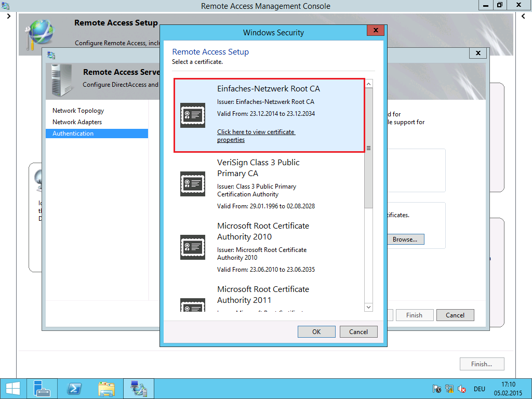Click the Einfaches-Netzwerk Root CA title text

click(x=269, y=89)
